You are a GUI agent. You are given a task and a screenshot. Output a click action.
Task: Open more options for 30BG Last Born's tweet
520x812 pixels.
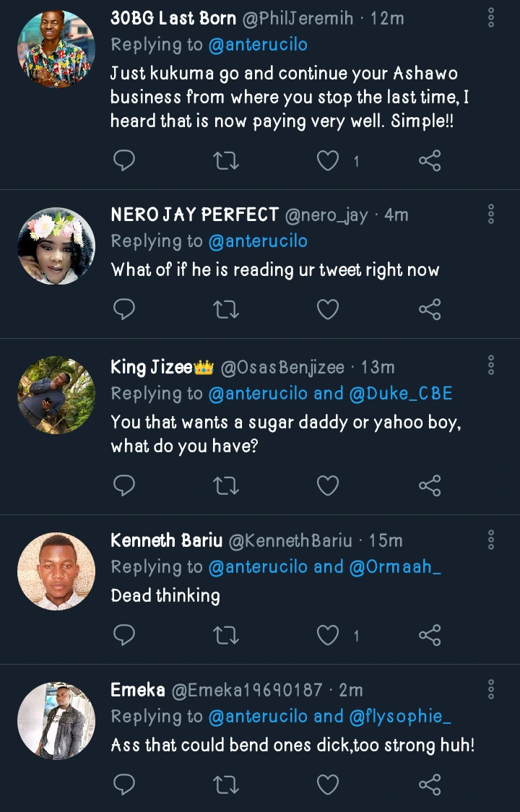[491, 18]
